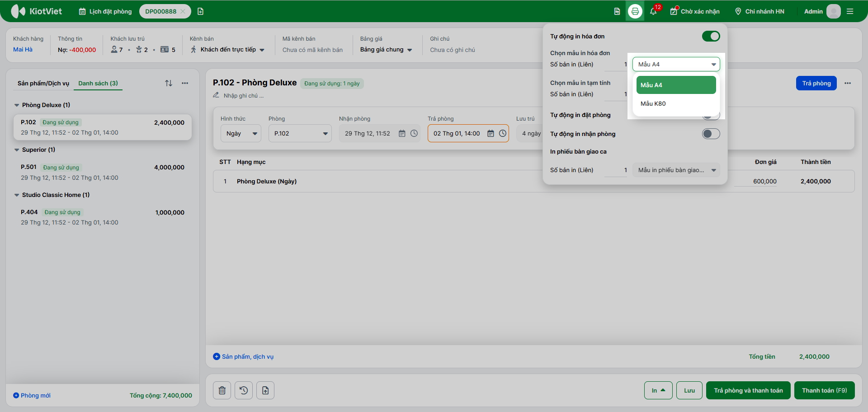Viewport: 868px width, 412px height.
Task: Open the Admin account avatar
Action: click(x=833, y=11)
